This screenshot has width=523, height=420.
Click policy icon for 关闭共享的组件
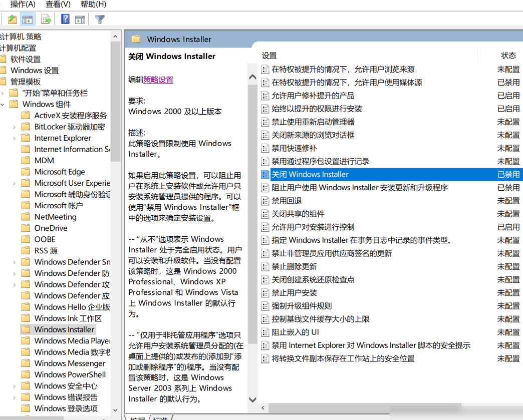(x=265, y=214)
